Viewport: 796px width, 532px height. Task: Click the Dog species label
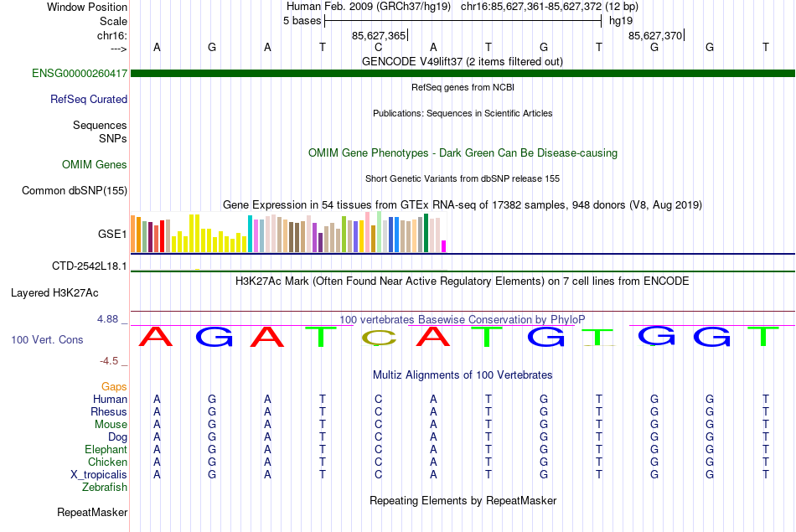[x=118, y=437]
